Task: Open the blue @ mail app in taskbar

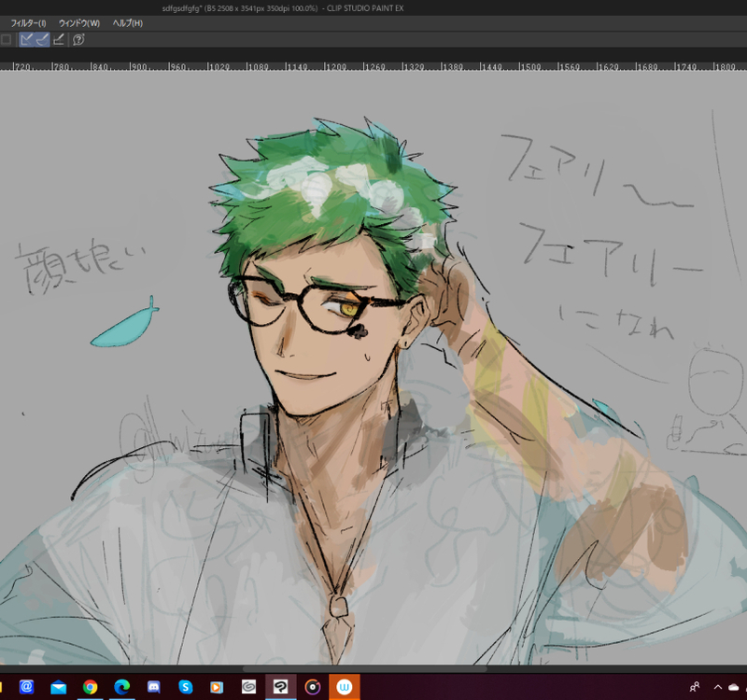Action: [x=26, y=687]
